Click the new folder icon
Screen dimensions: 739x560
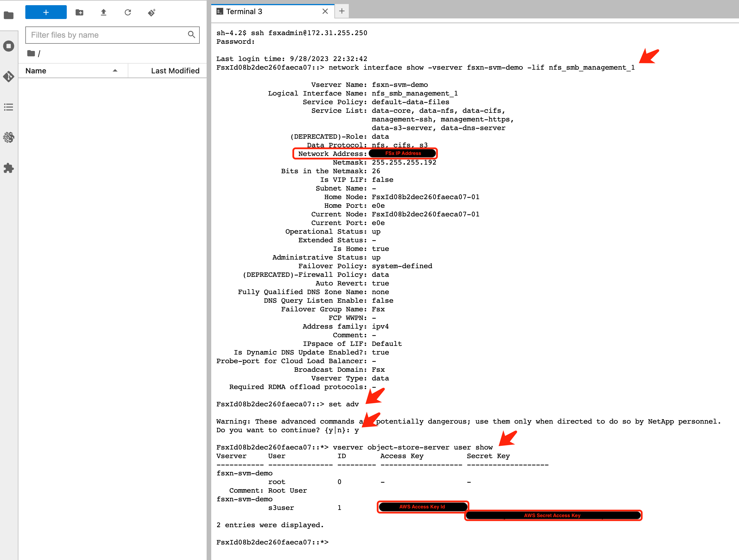tap(79, 12)
